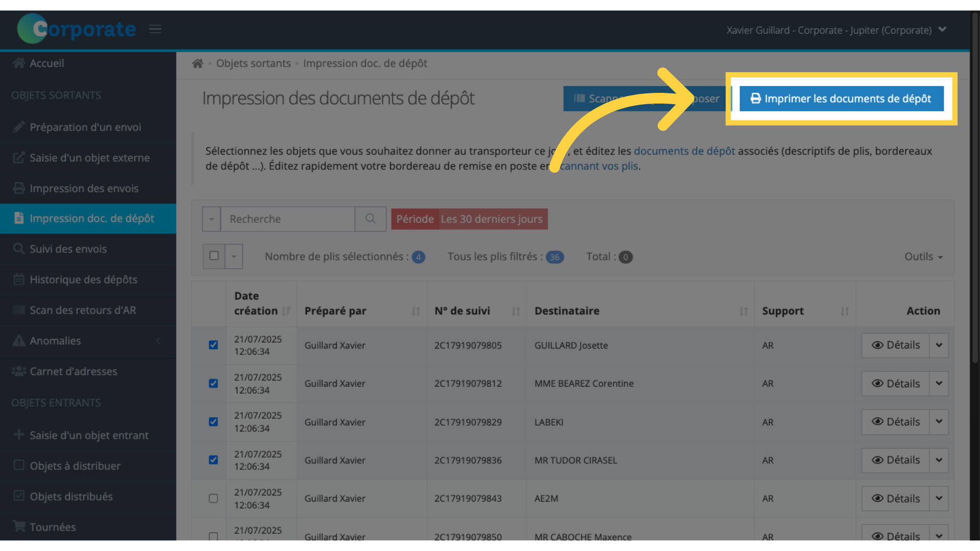This screenshot has height=551, width=980.
Task: Click Anomalies warning triangle icon
Action: 19,341
